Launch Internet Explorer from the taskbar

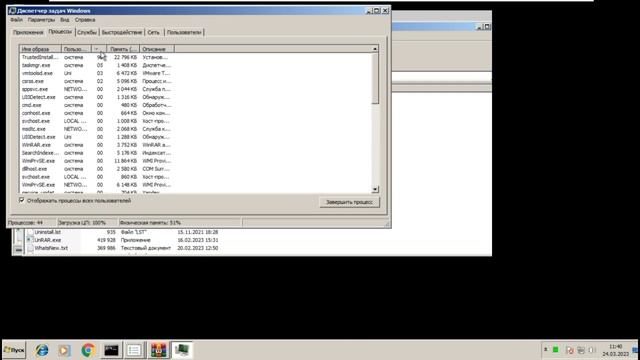tap(42, 350)
